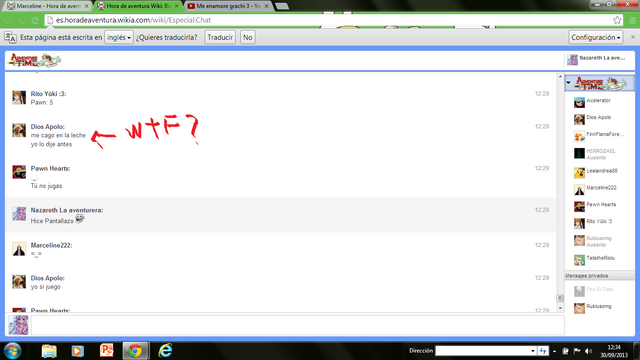Click the chat message input box
The image size is (640, 360).
(x=298, y=325)
